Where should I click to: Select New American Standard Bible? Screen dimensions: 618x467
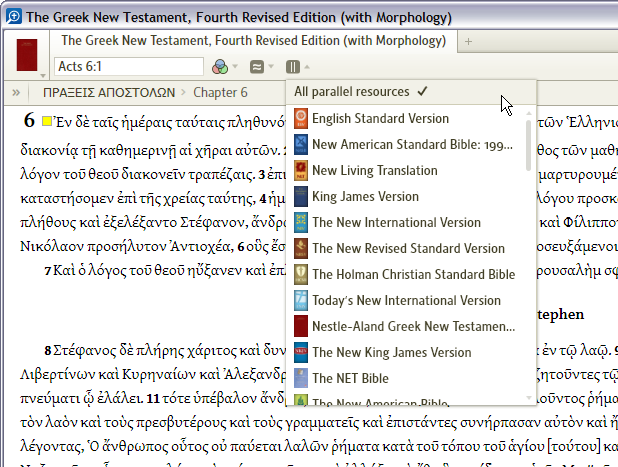click(406, 145)
